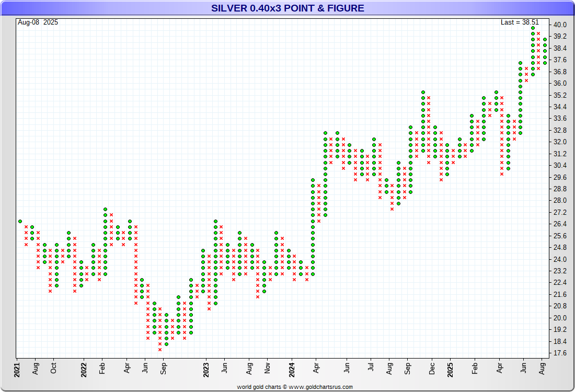Click the 22.4 price axis label
The image size is (575, 392).
coord(560,282)
